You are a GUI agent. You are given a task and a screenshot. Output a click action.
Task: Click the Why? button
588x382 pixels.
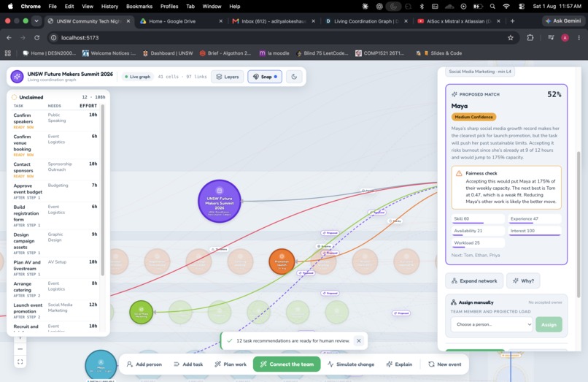[x=523, y=280]
